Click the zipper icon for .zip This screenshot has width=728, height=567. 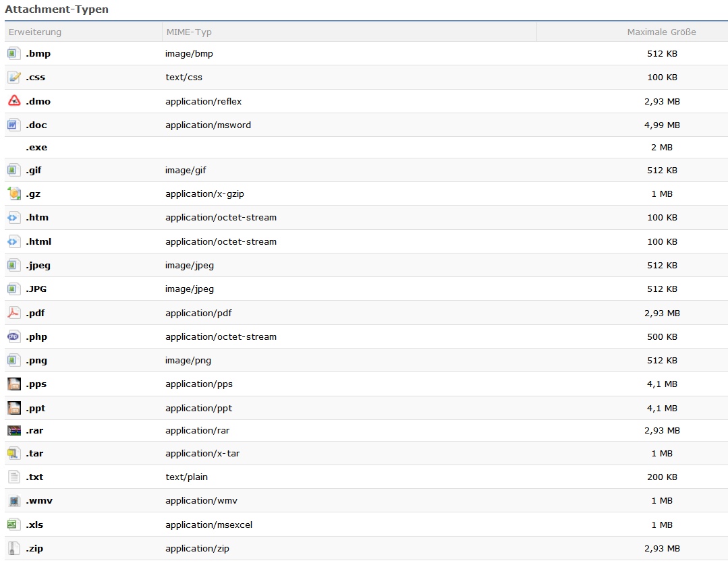coord(13,548)
